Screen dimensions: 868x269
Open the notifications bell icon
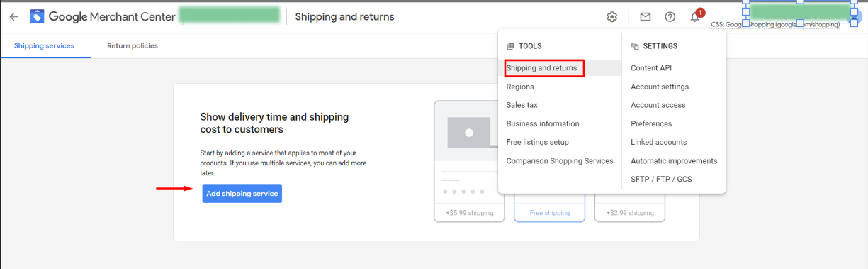point(695,17)
